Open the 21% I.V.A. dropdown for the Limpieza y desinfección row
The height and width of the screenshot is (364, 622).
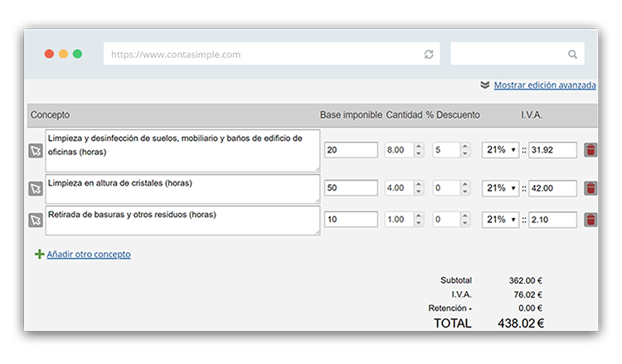[x=501, y=150]
